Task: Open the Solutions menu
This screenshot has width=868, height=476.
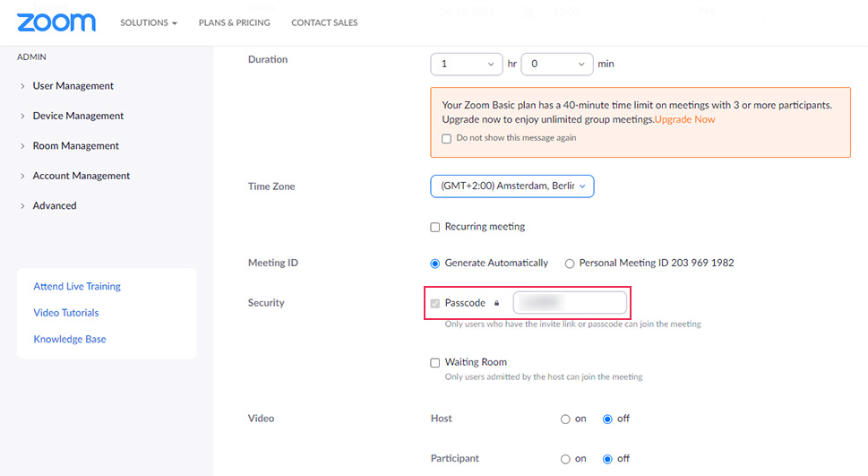Action: pyautogui.click(x=149, y=22)
